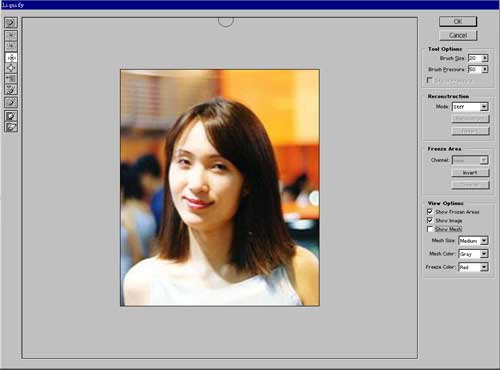The height and width of the screenshot is (370, 500).
Task: Select the Reflection tool
Action: 11,89
